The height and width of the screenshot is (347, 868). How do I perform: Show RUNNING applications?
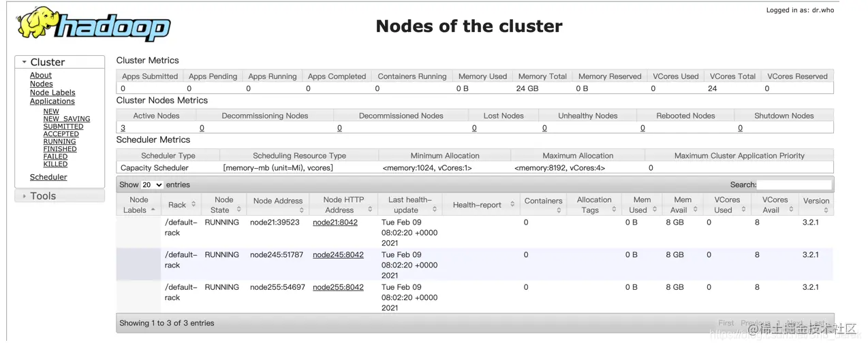click(x=60, y=142)
